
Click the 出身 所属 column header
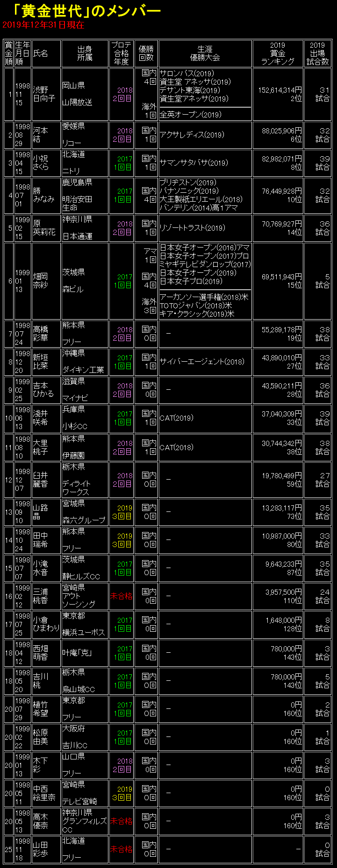point(85,53)
